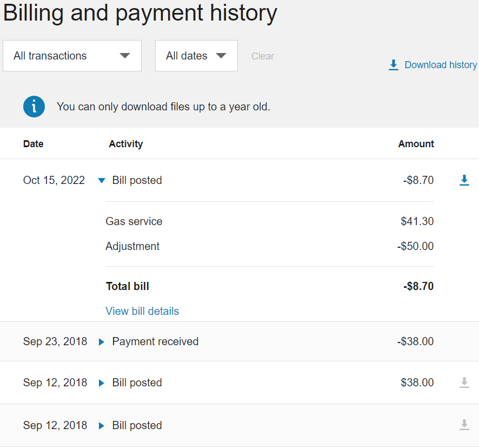Click the Amount column header
479x448 pixels.
[416, 144]
